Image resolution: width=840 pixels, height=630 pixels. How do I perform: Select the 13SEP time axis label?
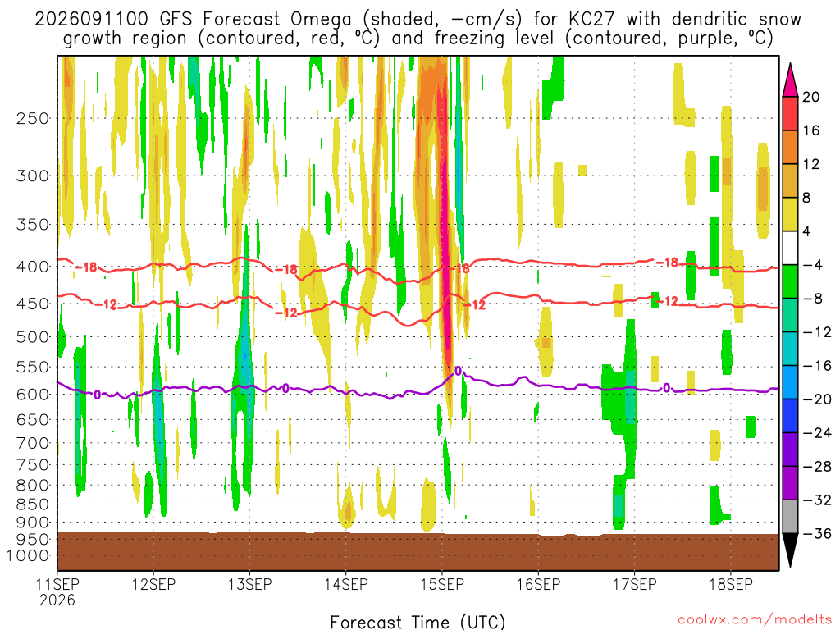tap(249, 584)
